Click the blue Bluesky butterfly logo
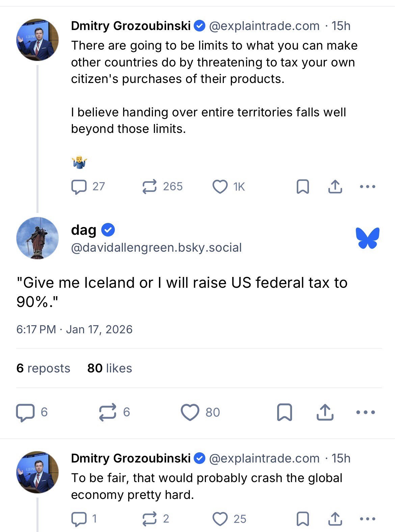The height and width of the screenshot is (532, 395). [x=367, y=238]
